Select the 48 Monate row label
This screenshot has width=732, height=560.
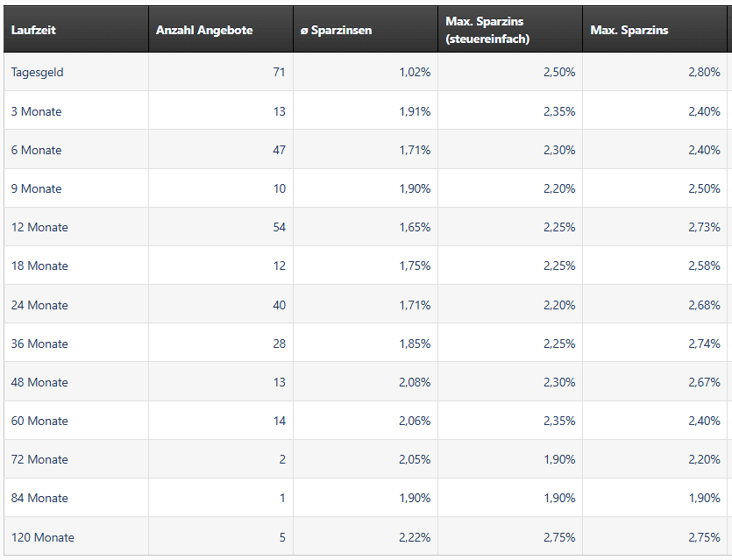(x=39, y=382)
